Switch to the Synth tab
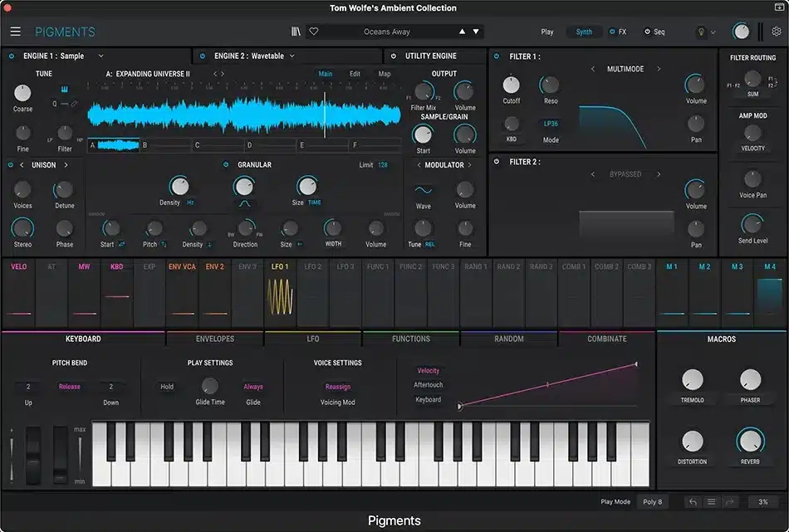This screenshot has height=532, width=789. click(584, 32)
